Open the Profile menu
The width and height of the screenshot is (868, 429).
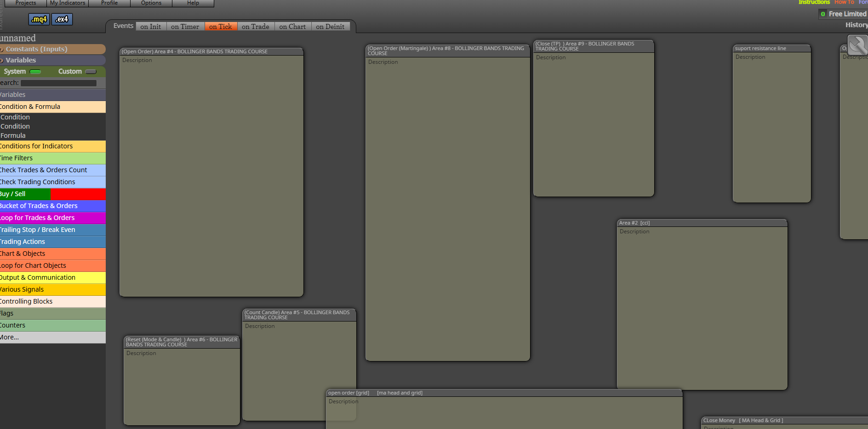(x=109, y=3)
